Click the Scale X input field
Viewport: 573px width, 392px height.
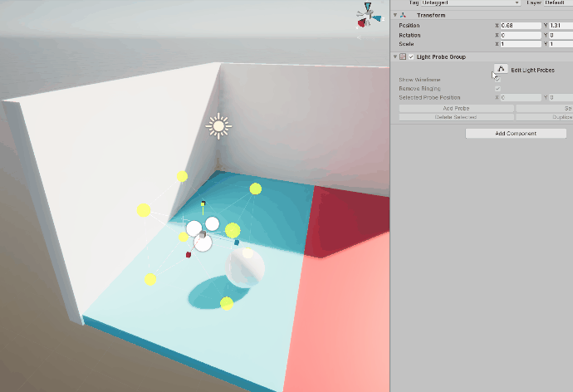pyautogui.click(x=521, y=44)
